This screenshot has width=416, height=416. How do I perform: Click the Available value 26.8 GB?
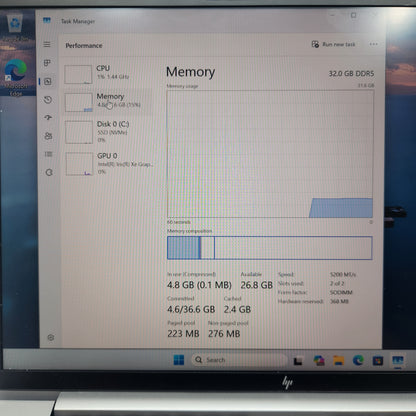(x=257, y=285)
